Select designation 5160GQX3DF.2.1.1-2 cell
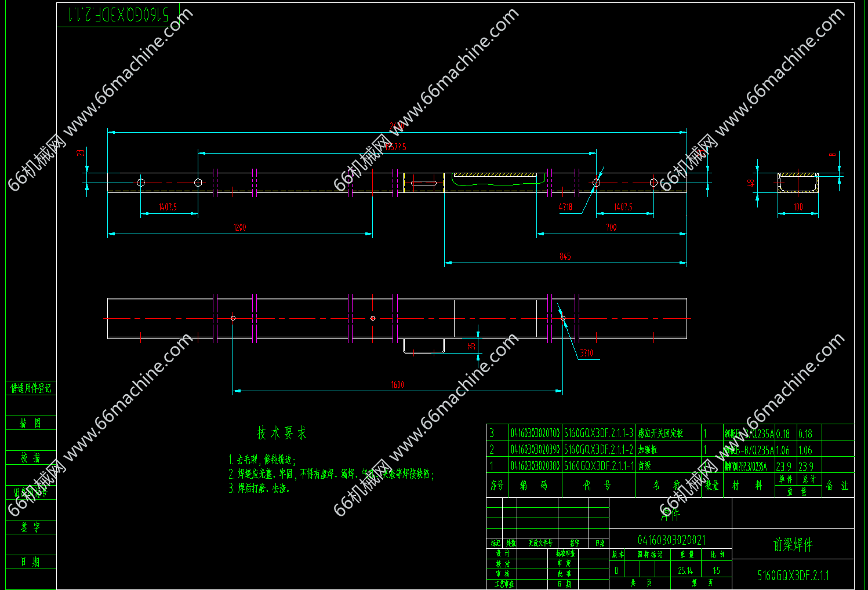The width and height of the screenshot is (868, 590). (x=599, y=450)
